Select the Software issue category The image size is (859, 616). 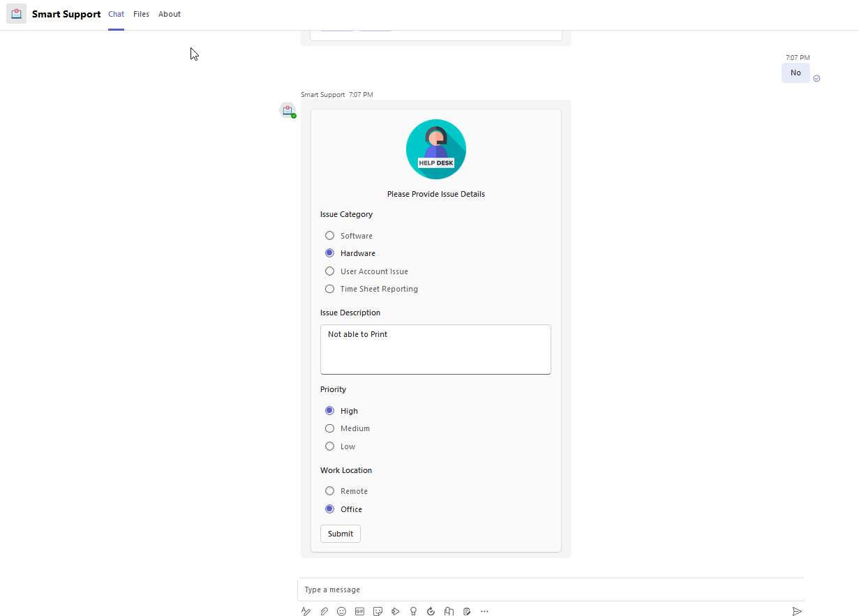tap(329, 235)
